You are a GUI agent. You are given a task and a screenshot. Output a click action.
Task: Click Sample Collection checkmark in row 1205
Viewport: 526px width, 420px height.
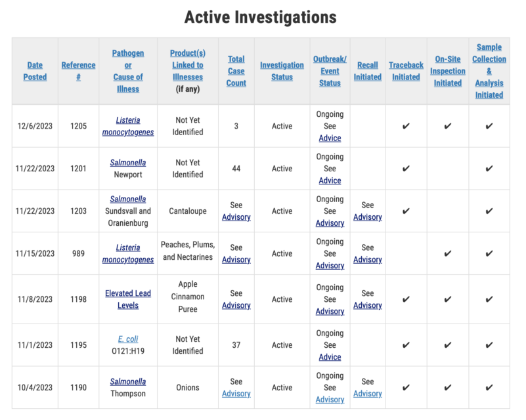(489, 126)
